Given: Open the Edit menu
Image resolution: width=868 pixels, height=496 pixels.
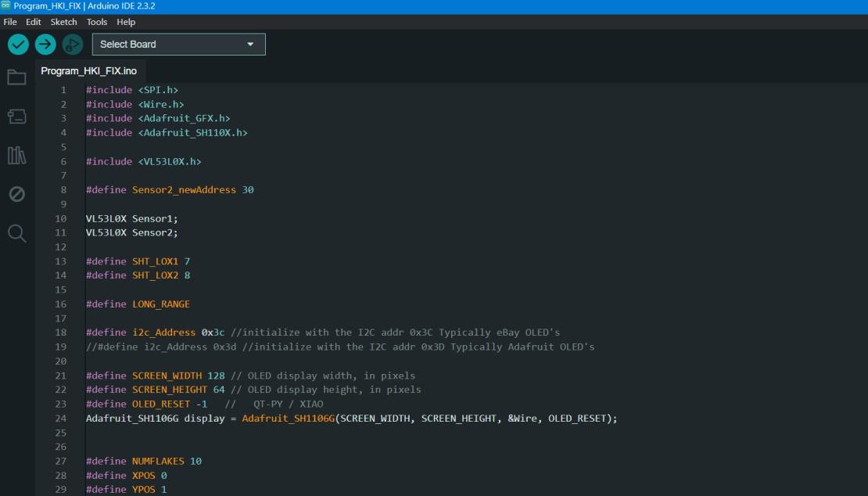Looking at the screenshot, I should point(34,22).
